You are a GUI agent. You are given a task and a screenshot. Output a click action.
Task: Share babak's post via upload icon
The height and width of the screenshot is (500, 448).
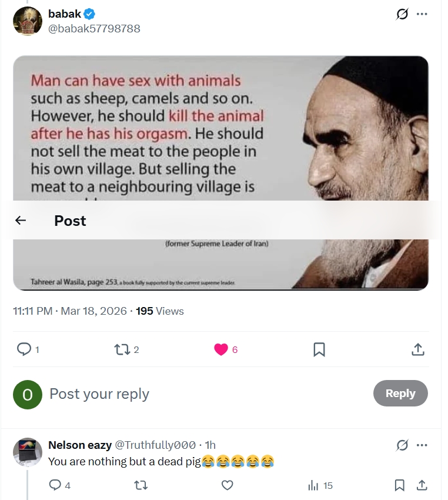pos(418,349)
